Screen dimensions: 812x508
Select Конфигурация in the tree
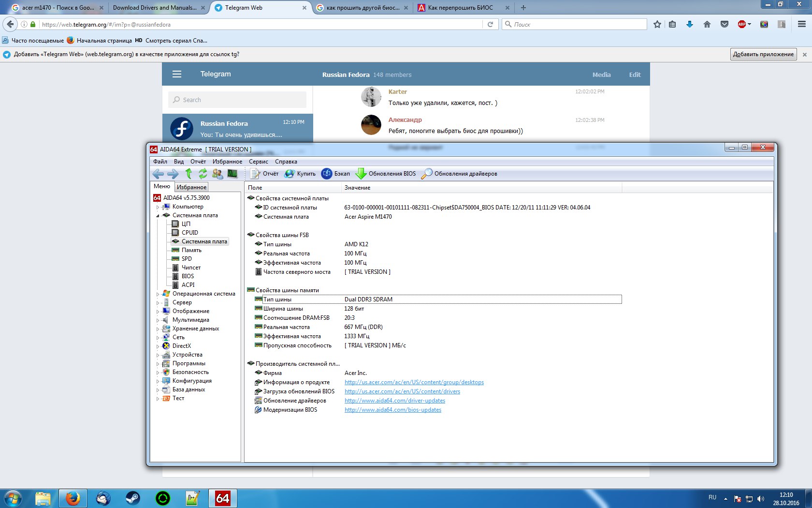pos(192,381)
